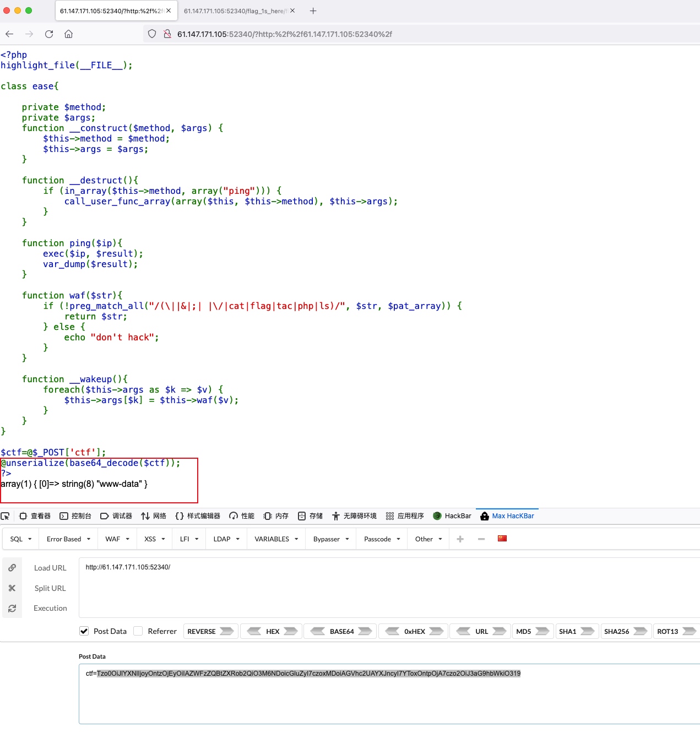The width and height of the screenshot is (700, 738).
Task: Apply SHA256 hash with its arrow
Action: click(640, 631)
